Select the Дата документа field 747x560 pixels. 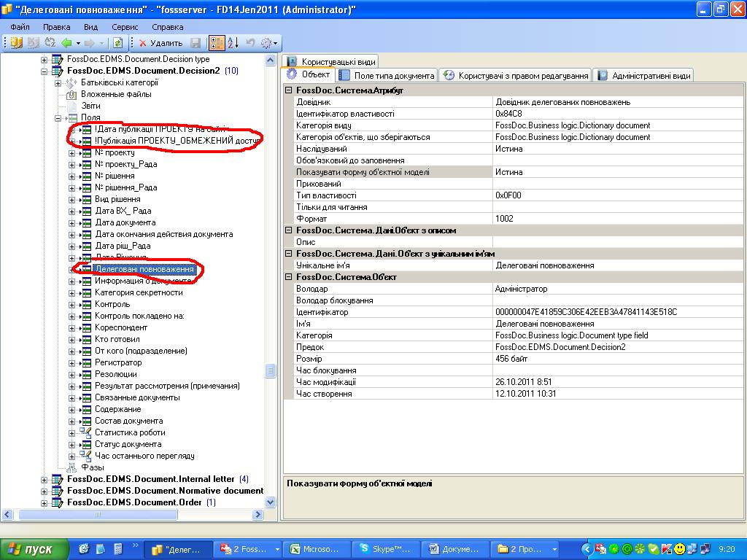click(125, 222)
